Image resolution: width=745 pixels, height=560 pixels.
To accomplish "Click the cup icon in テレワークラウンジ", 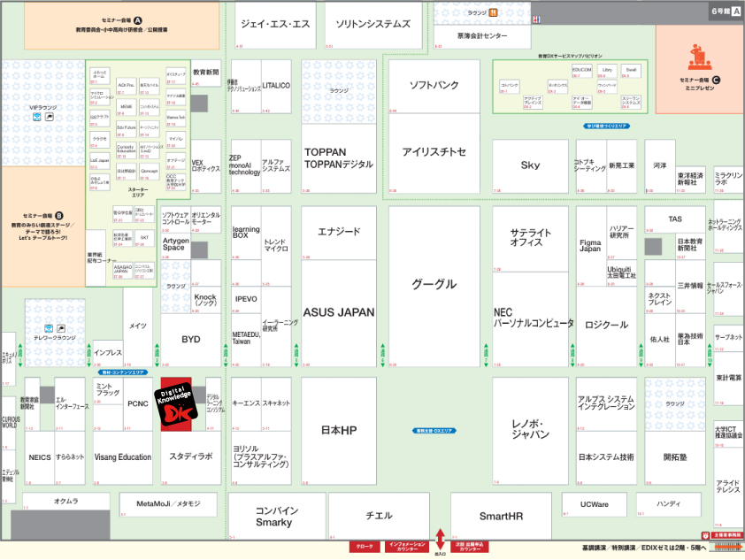I will (61, 329).
